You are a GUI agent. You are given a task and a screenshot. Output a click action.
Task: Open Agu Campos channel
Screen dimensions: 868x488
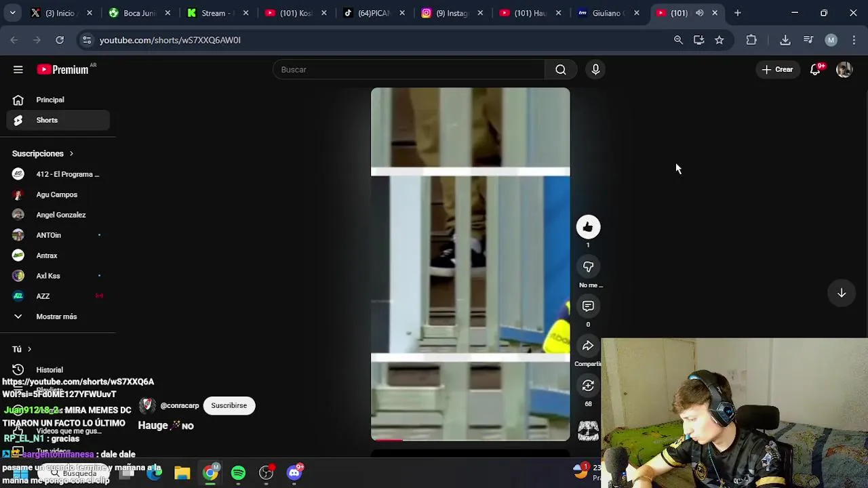tap(58, 195)
